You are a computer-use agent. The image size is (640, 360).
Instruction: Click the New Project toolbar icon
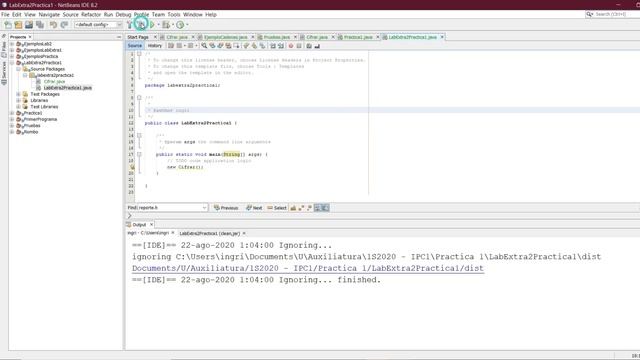point(18,25)
